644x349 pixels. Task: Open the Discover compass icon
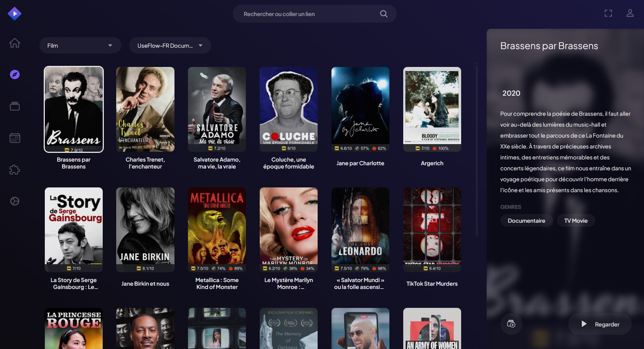15,75
